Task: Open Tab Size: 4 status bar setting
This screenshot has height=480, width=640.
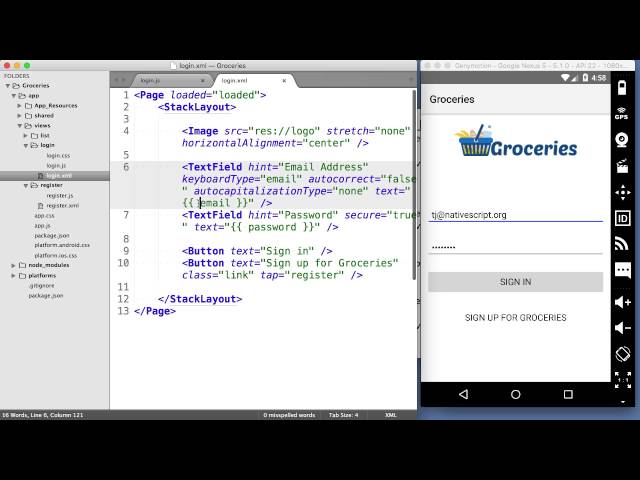Action: [343, 415]
